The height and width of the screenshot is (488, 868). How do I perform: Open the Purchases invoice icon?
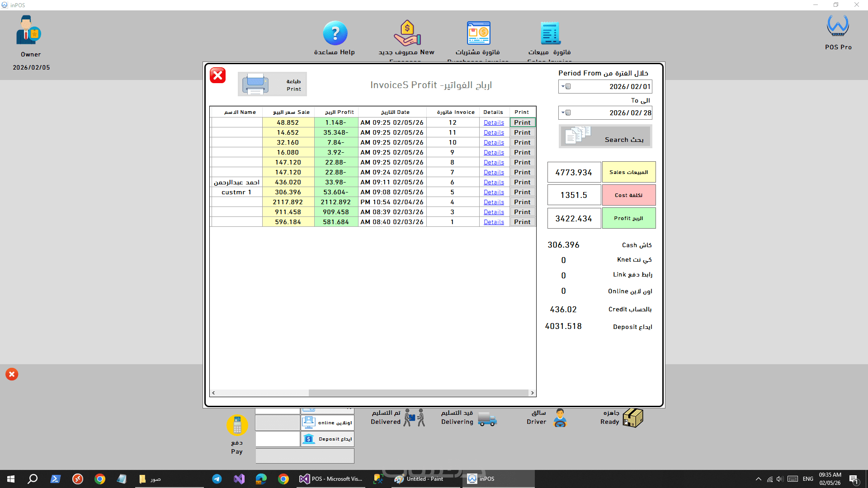(478, 33)
